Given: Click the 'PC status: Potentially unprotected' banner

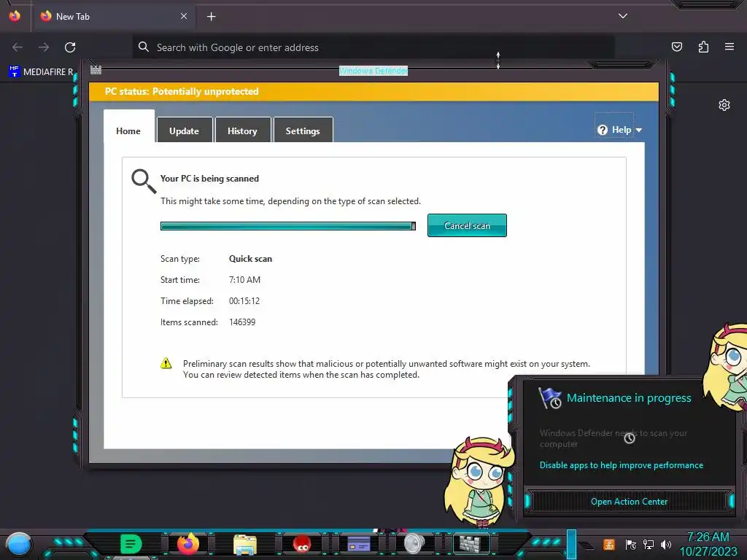Looking at the screenshot, I should [374, 91].
